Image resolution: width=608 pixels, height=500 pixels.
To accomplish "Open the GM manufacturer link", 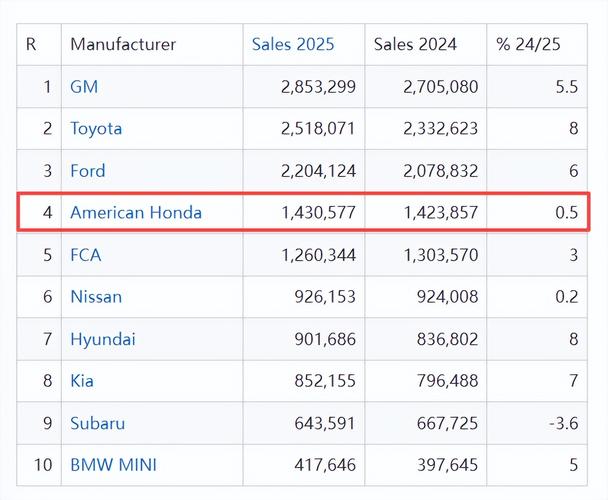I will pos(84,87).
